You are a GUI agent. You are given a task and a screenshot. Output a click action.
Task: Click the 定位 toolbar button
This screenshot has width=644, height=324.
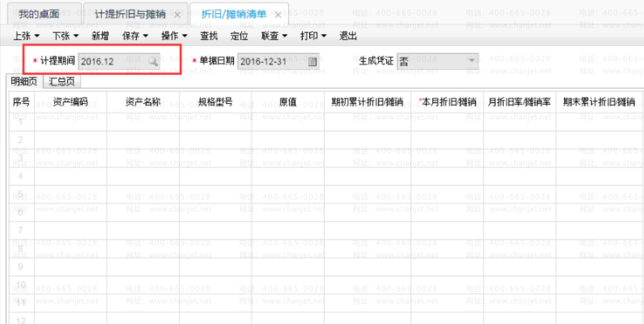click(x=239, y=36)
